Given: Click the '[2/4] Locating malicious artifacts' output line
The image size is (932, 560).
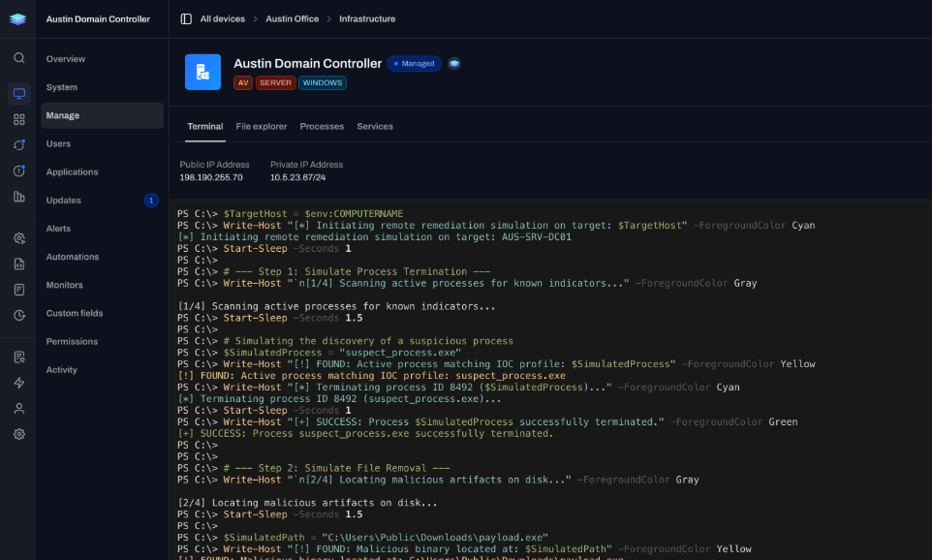Looking at the screenshot, I should coord(307,503).
